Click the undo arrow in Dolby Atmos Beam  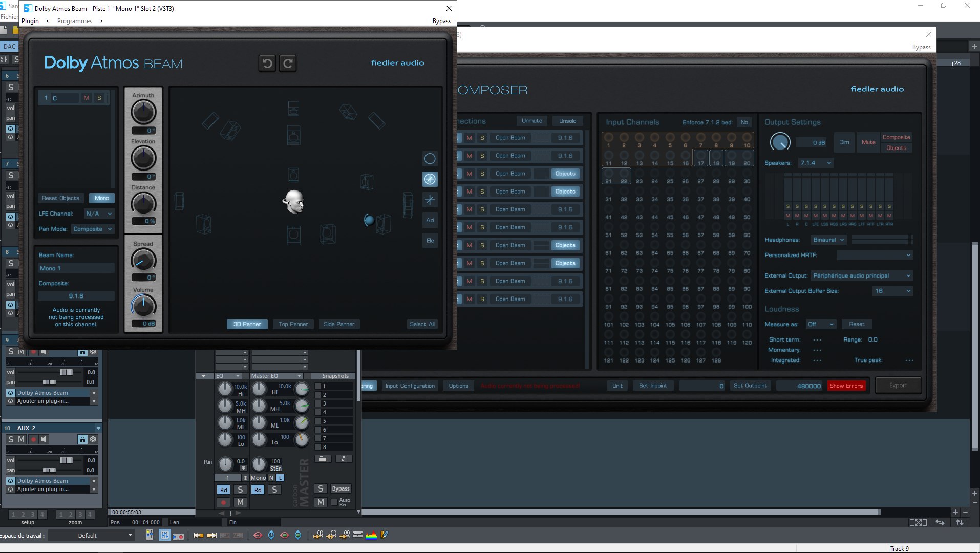tap(267, 63)
